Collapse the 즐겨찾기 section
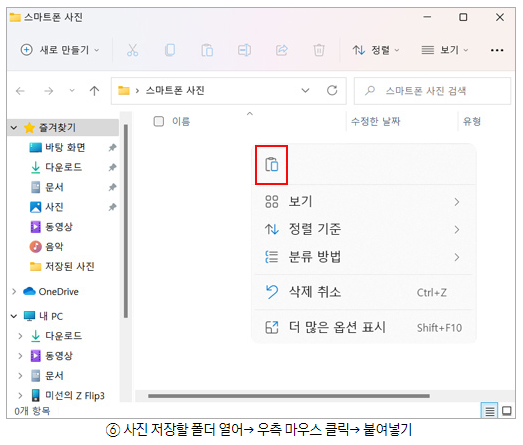523x445 pixels. tap(14, 127)
